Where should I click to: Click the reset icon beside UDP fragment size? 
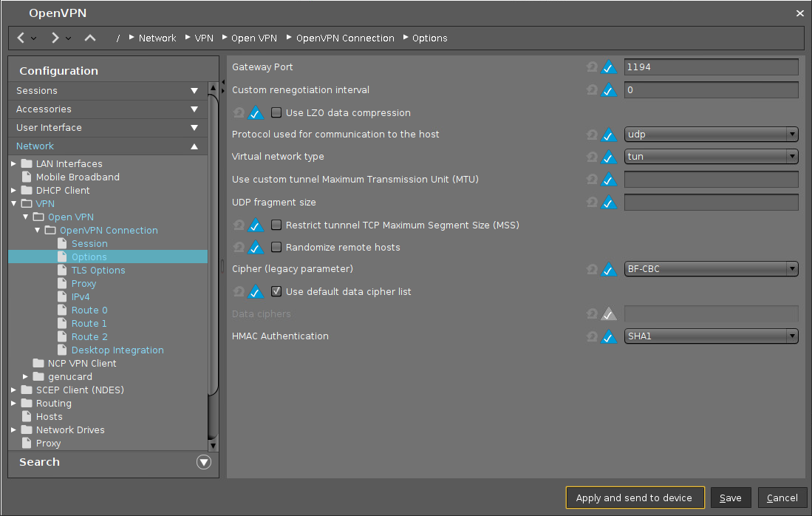click(592, 202)
